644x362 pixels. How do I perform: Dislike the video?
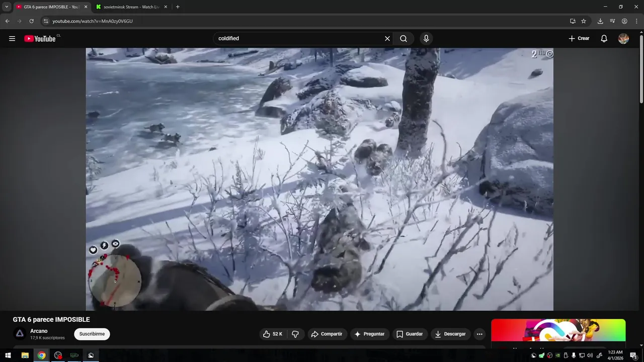(295, 334)
